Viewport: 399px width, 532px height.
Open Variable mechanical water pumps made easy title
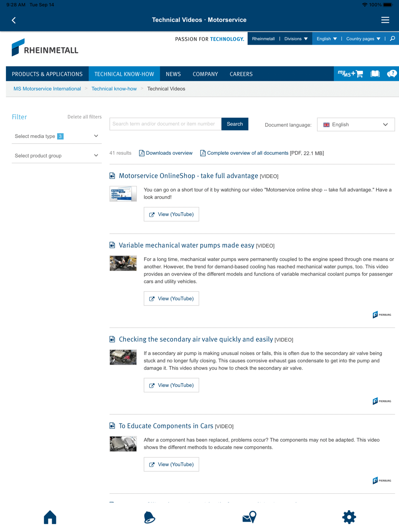click(x=186, y=245)
